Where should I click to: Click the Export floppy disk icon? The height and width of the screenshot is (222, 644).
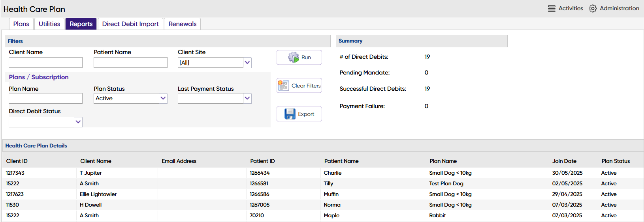pyautogui.click(x=290, y=114)
